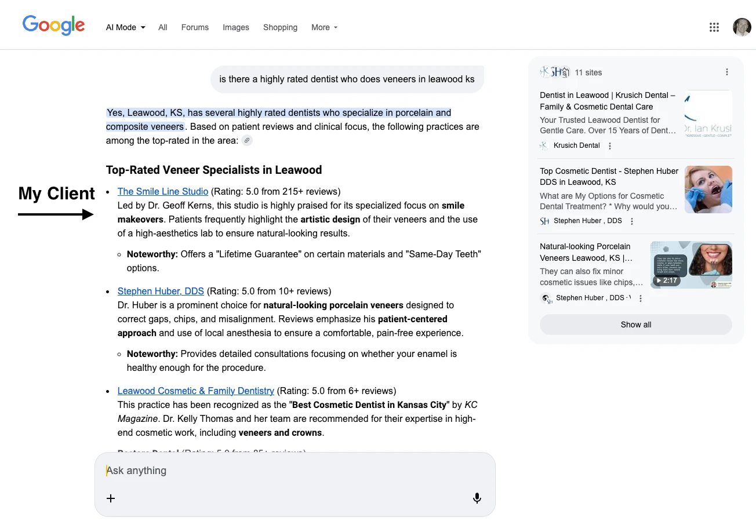The width and height of the screenshot is (756, 532).
Task: Open options for porcelain veneers video result
Action: click(641, 298)
